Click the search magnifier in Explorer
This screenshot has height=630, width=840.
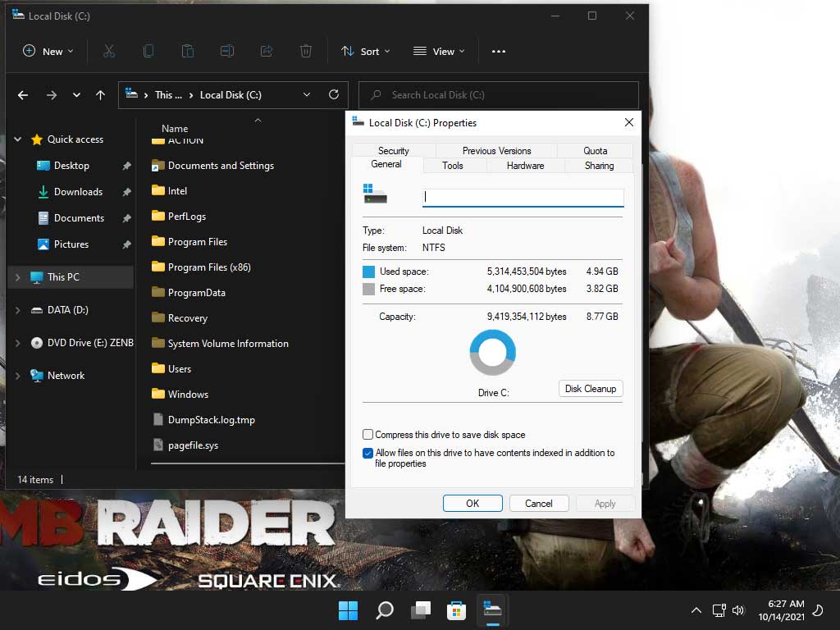(x=376, y=95)
